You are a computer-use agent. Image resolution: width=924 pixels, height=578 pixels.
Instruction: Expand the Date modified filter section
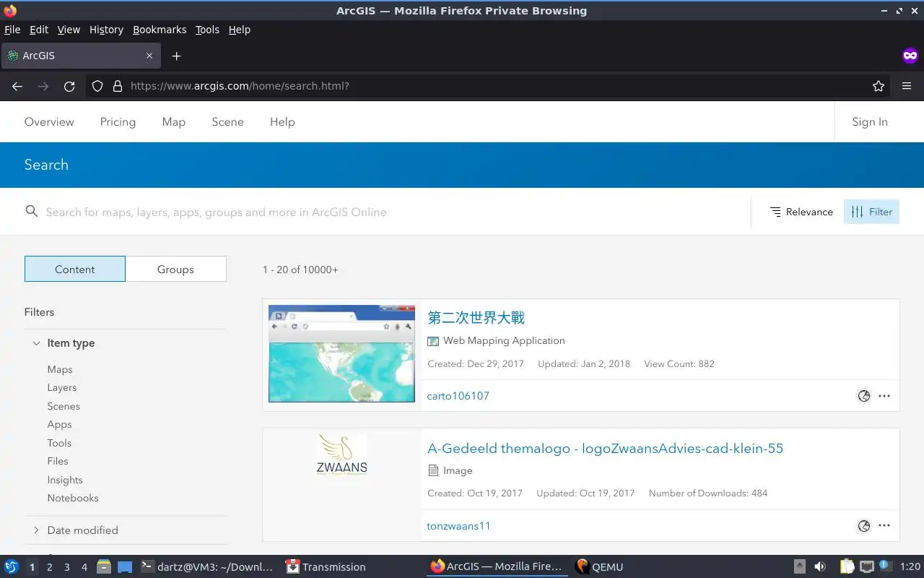click(75, 530)
